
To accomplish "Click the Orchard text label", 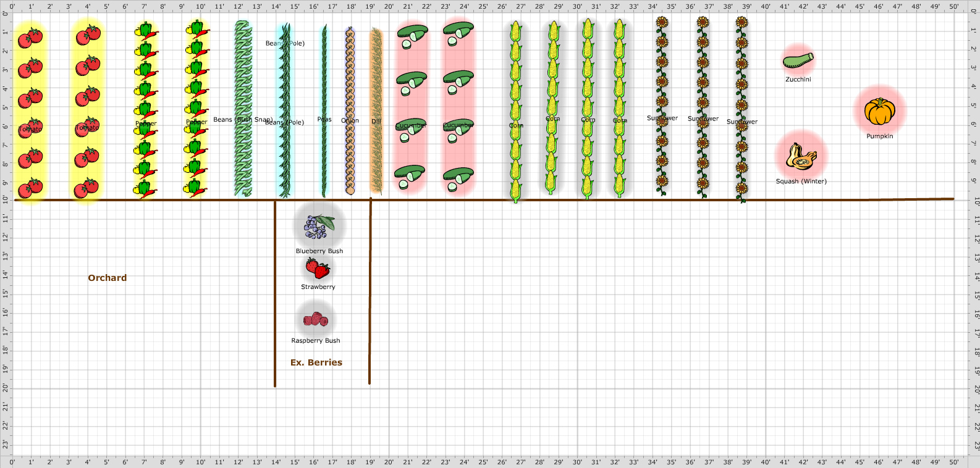I will (x=107, y=278).
